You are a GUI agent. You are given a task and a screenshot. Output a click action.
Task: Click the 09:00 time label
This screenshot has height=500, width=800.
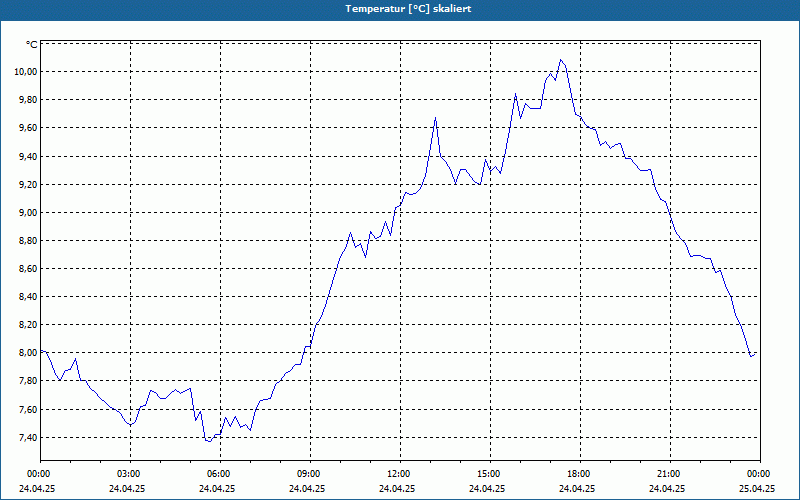(x=310, y=473)
